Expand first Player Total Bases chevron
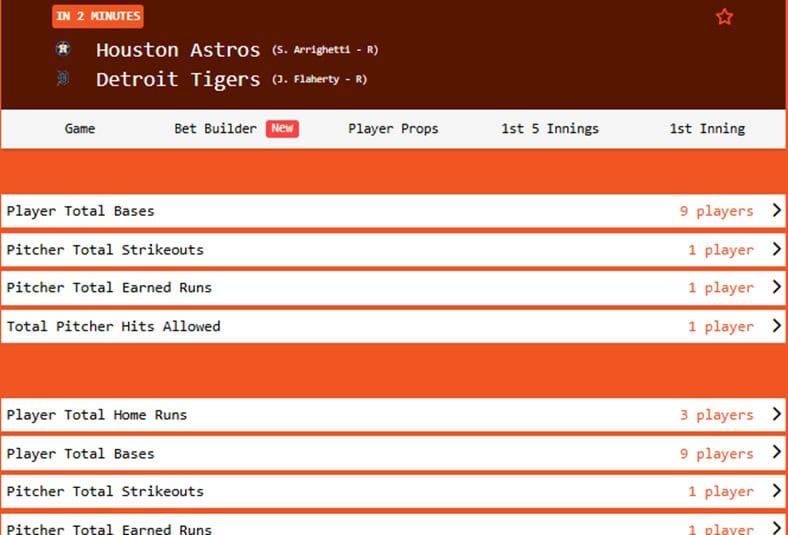Viewport: 788px width, 535px height. point(776,210)
